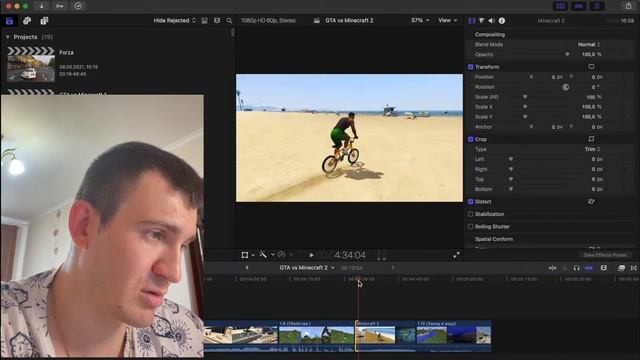Image resolution: width=640 pixels, height=360 pixels.
Task: Select the Info inspector tab icon
Action: [502, 20]
